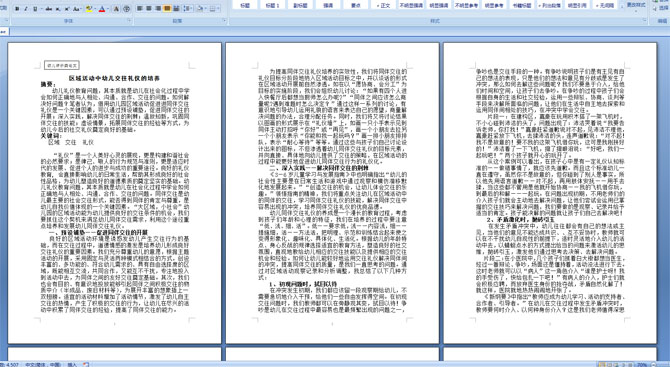Expand the font color dropdown arrow
Viewport: 670px width, 367px height.
108,9
